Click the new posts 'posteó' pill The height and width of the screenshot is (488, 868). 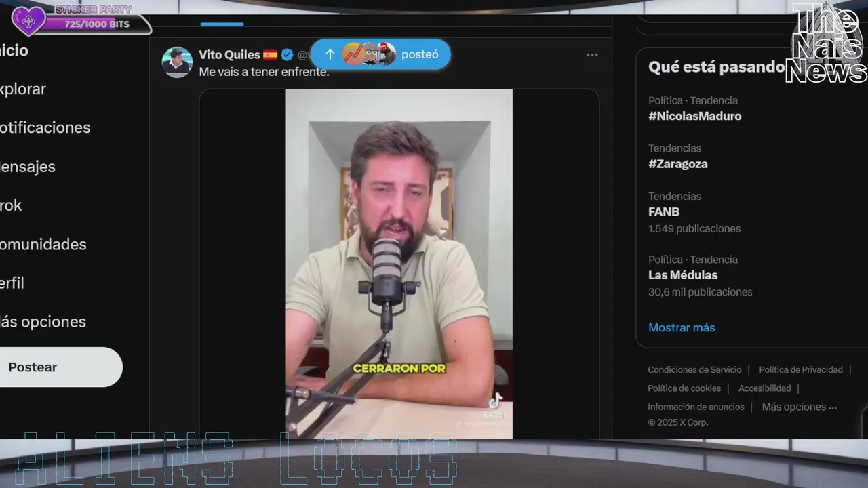(x=380, y=54)
